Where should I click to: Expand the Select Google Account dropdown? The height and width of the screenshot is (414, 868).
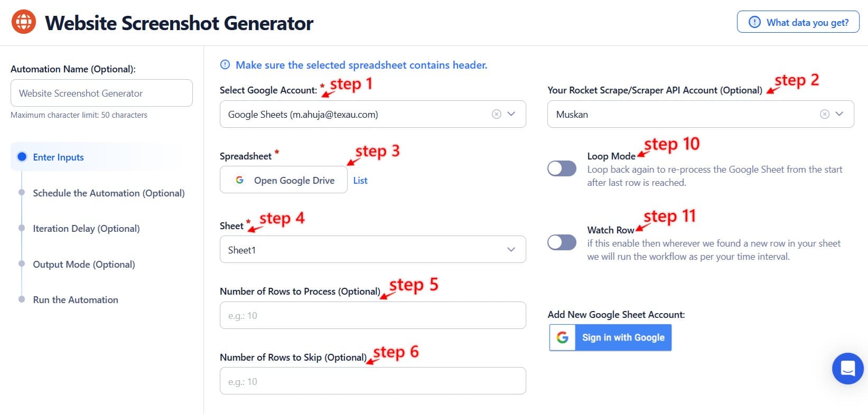coord(511,114)
